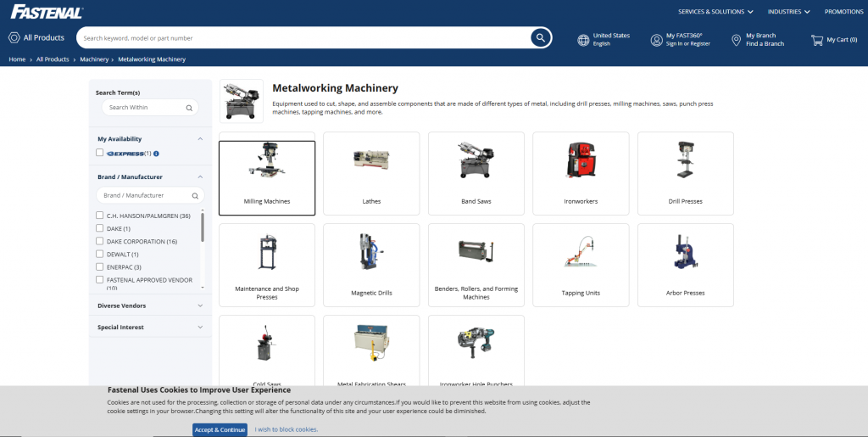868x437 pixels.
Task: Check the FASTENAL APPROVED VENDOR filter
Action: pos(100,280)
